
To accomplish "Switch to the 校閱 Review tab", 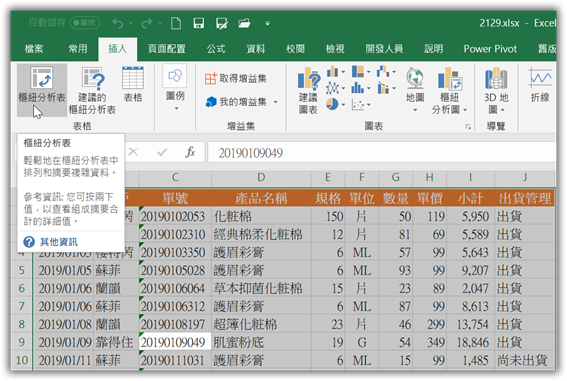I will tap(295, 49).
